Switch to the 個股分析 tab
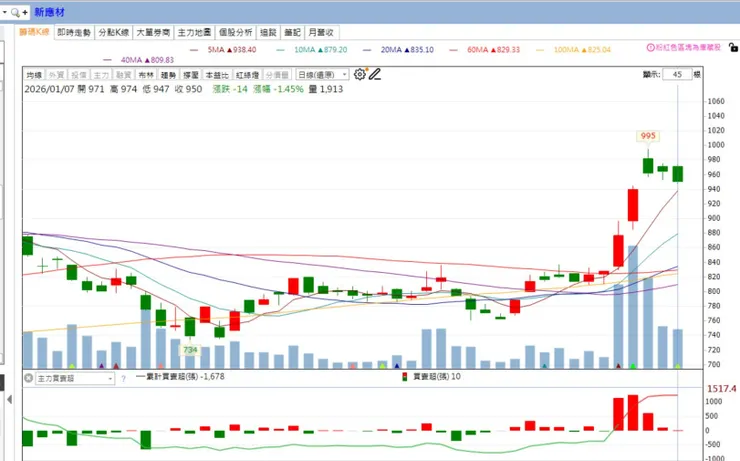740x461 pixels. [x=235, y=33]
